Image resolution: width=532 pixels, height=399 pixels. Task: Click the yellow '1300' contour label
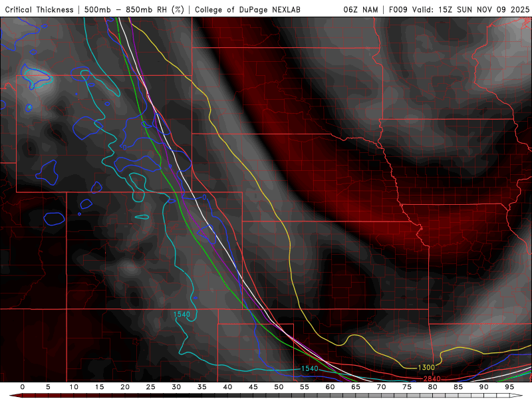(426, 368)
